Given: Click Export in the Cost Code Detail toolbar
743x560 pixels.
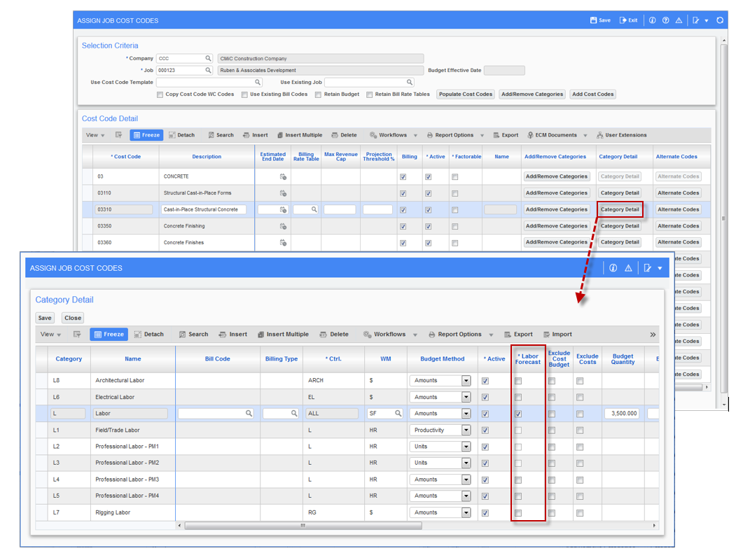Looking at the screenshot, I should click(506, 135).
